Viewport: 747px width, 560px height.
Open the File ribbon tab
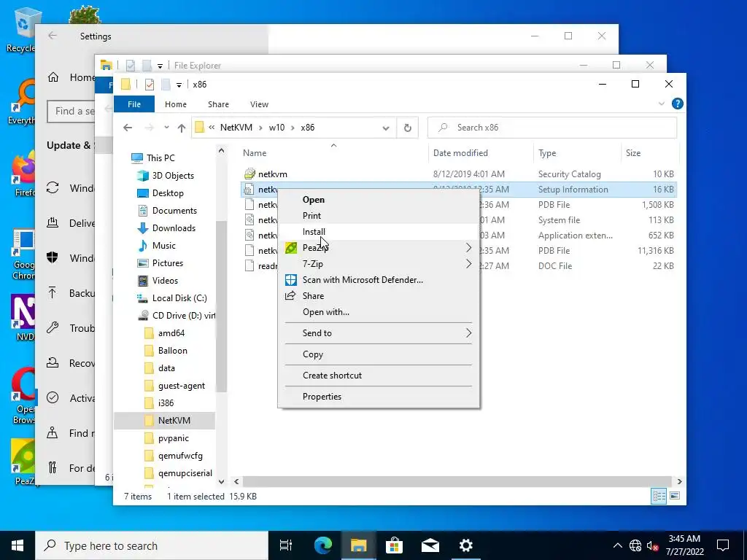pos(134,104)
